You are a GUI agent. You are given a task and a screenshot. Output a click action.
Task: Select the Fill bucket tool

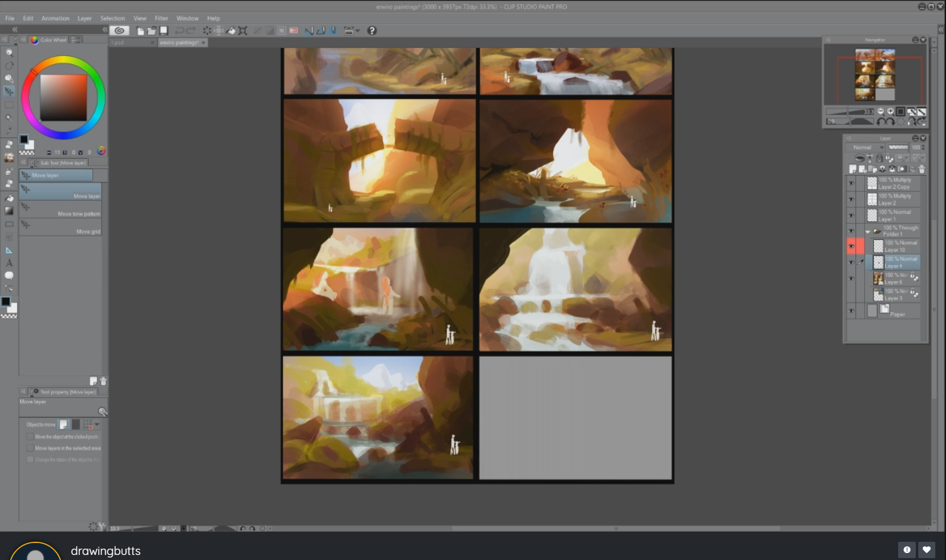(x=9, y=198)
